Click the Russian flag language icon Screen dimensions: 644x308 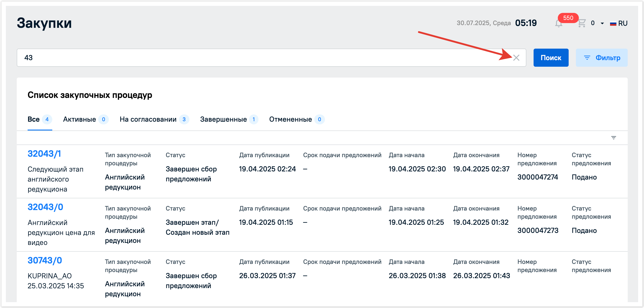[613, 24]
